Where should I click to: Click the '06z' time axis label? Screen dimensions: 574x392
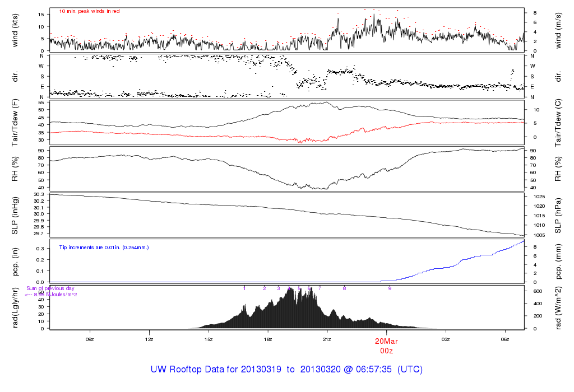(x=505, y=339)
